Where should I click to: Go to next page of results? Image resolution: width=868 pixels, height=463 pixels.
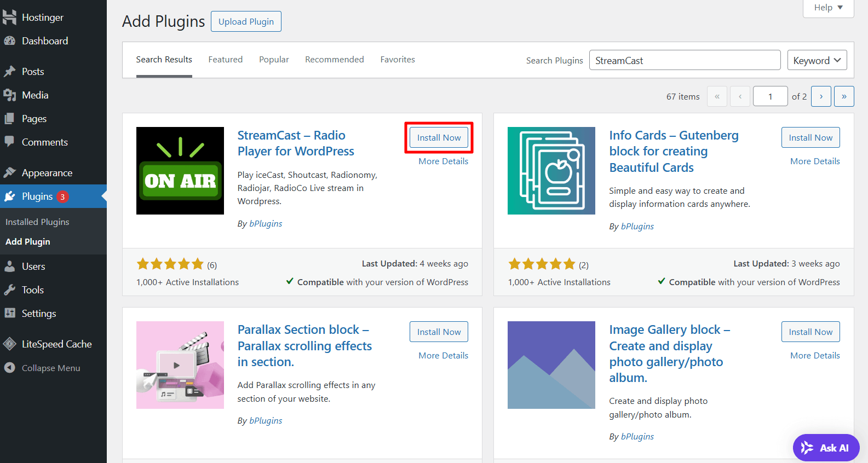pos(821,96)
